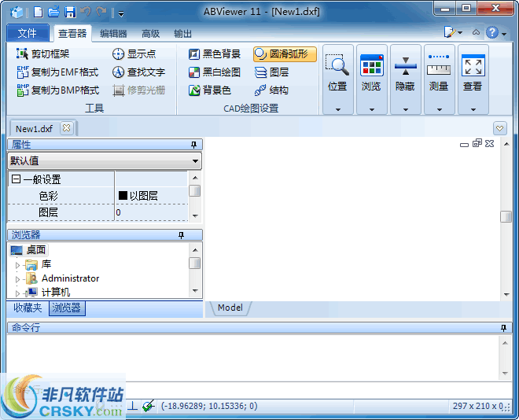The image size is (519, 420).
Task: Pin the 属性 properties panel
Action: tap(193, 145)
